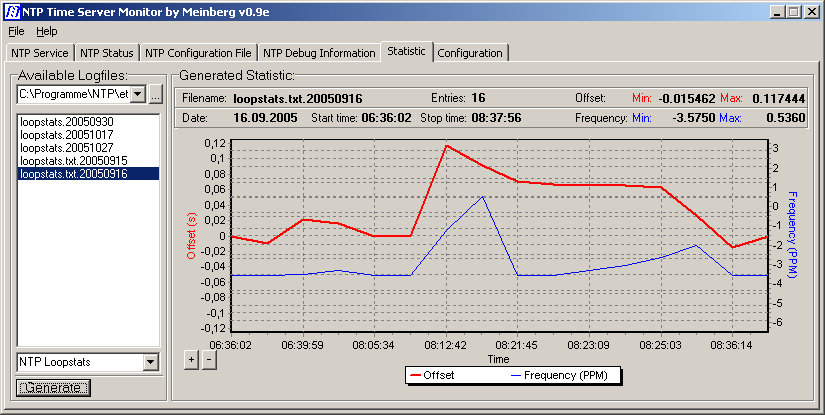Open the NTP Configuration File tab
825x415 pixels.
coord(198,53)
